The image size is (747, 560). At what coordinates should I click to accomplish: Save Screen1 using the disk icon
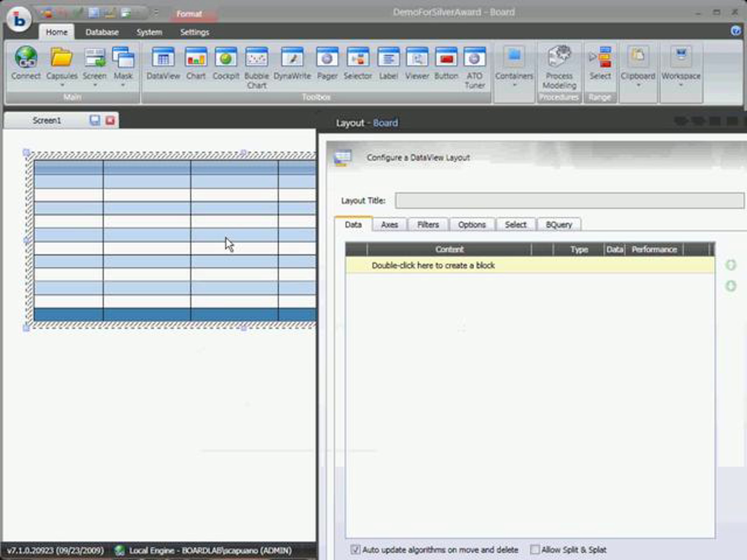point(95,120)
